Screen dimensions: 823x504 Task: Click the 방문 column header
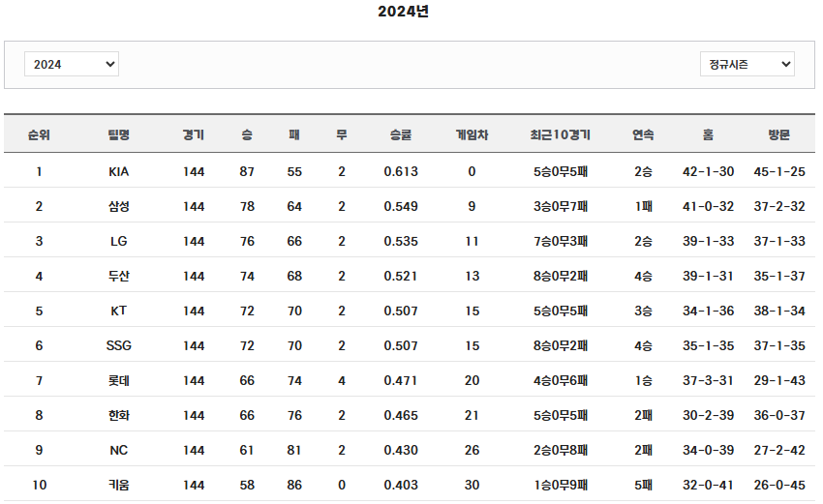(779, 134)
